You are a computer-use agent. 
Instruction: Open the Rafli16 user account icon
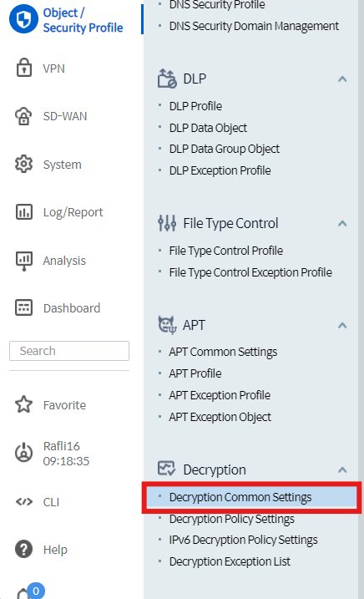click(23, 453)
